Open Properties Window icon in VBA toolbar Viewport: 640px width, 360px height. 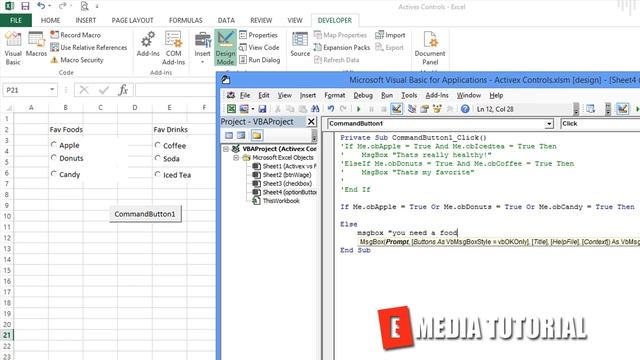click(x=424, y=109)
